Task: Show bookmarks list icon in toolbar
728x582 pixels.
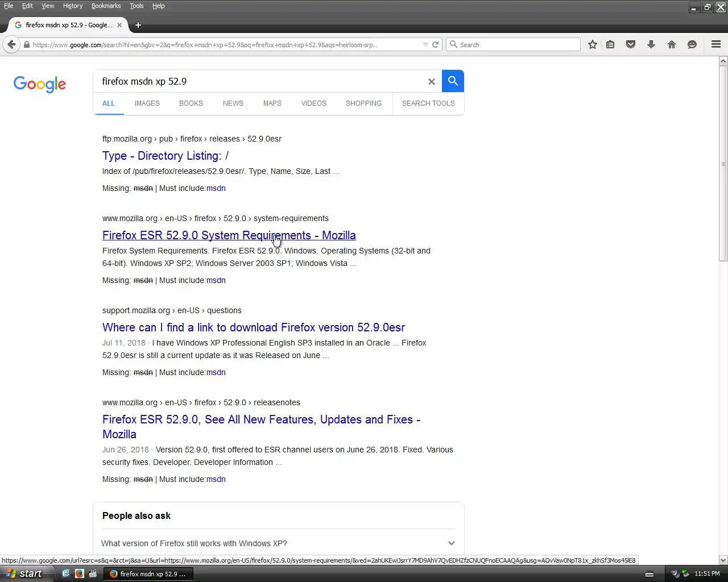Action: (x=610, y=44)
